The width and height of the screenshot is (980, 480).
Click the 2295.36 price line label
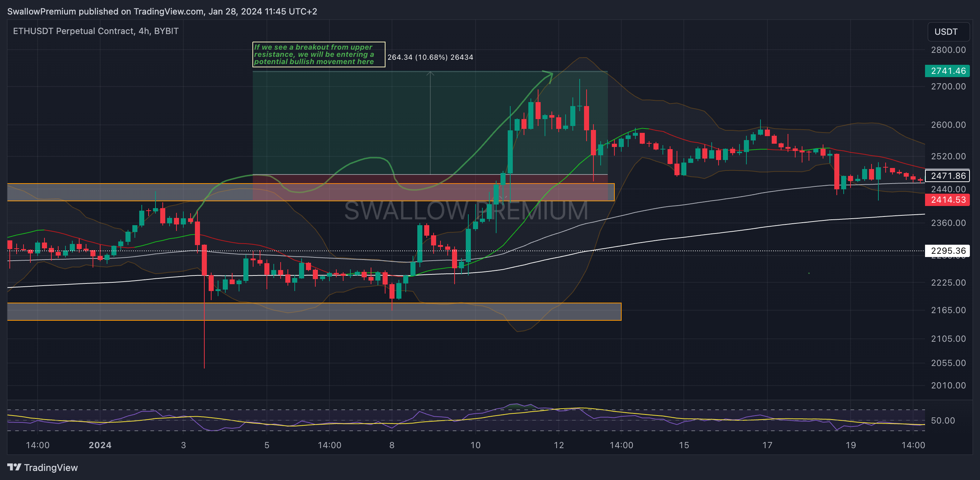[947, 250]
